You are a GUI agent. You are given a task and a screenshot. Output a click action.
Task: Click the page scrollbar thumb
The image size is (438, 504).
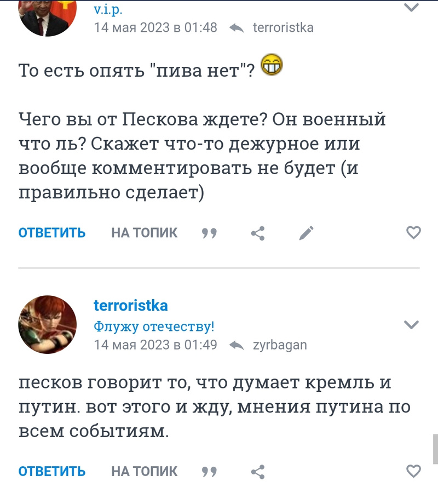click(435, 448)
